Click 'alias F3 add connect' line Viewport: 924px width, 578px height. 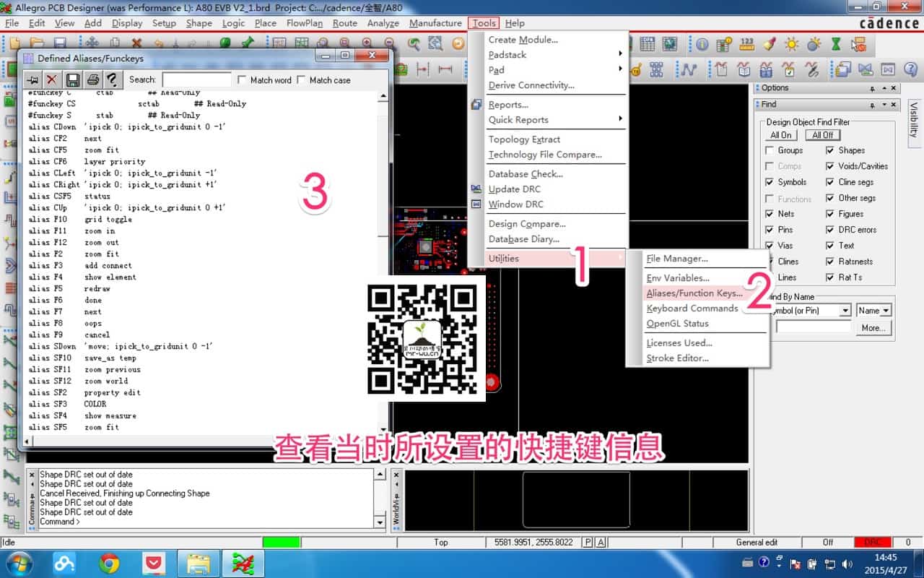(81, 266)
